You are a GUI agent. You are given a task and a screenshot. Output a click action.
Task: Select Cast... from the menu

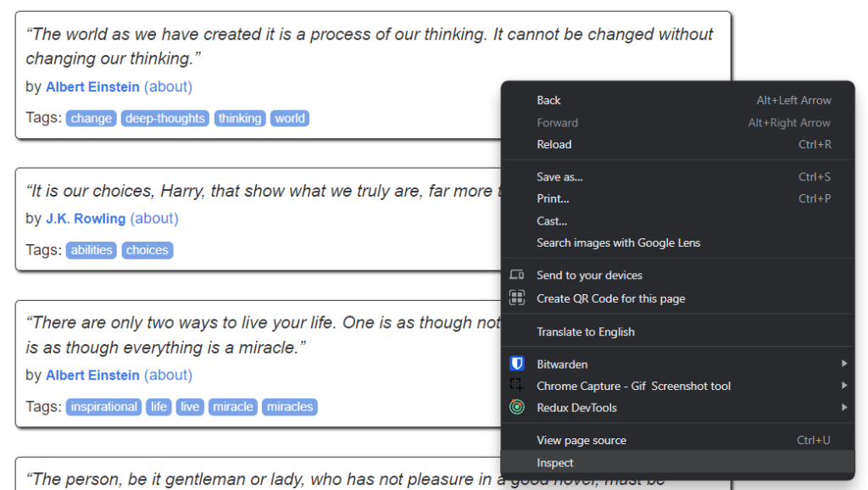click(x=551, y=220)
